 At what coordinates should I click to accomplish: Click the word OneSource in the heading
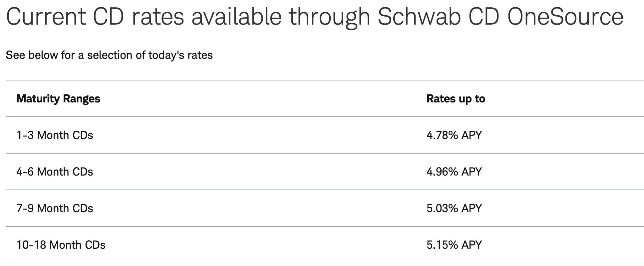tap(565, 16)
